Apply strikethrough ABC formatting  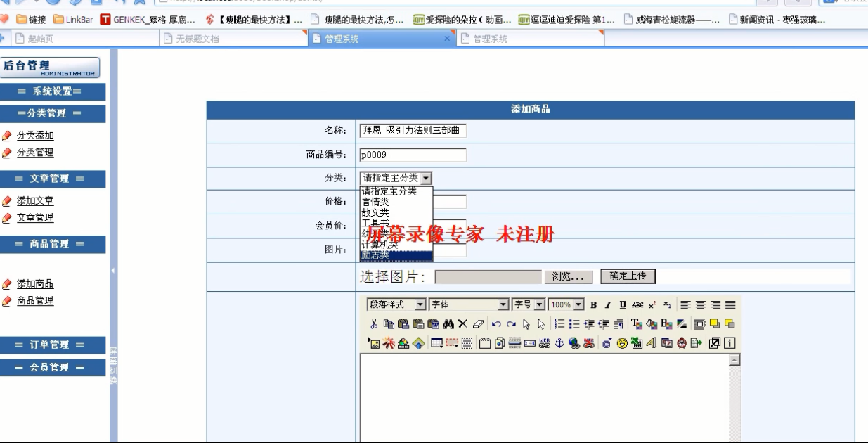coord(637,304)
